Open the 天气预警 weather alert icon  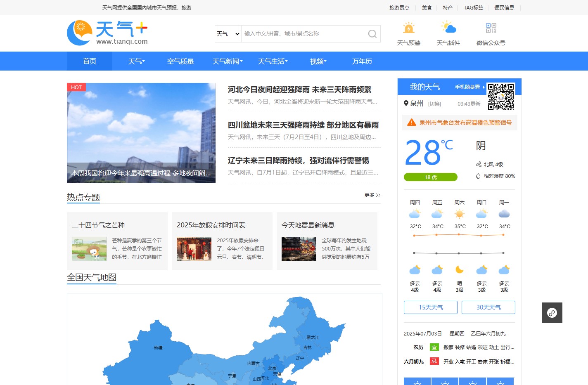click(409, 28)
